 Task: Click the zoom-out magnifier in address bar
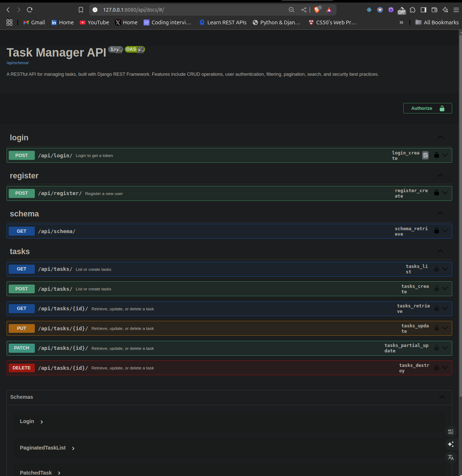click(x=292, y=10)
